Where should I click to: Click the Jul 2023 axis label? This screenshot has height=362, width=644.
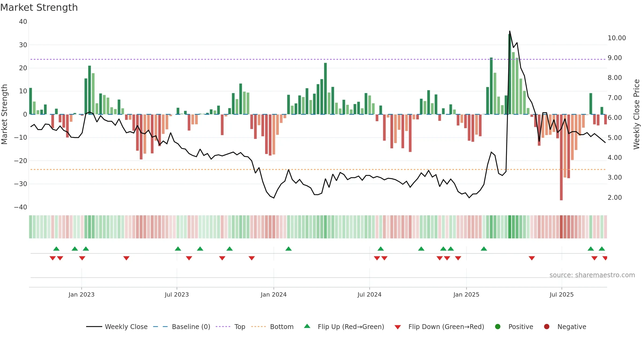point(177,294)
